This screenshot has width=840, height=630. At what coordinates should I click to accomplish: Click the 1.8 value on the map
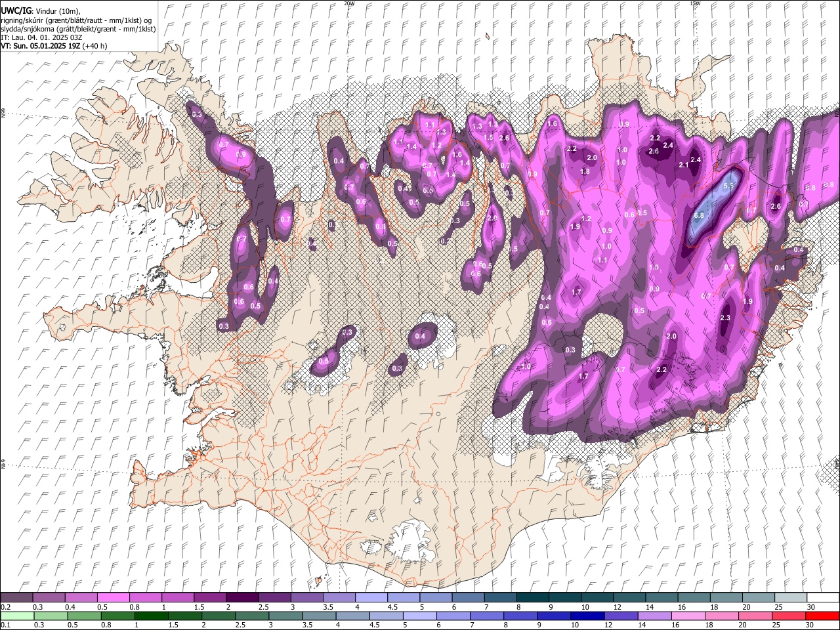(x=585, y=171)
